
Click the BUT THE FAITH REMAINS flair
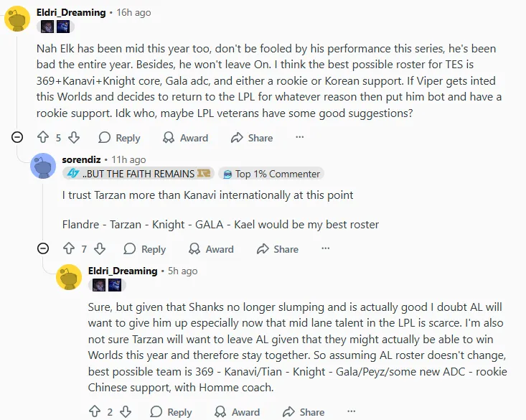coord(138,174)
